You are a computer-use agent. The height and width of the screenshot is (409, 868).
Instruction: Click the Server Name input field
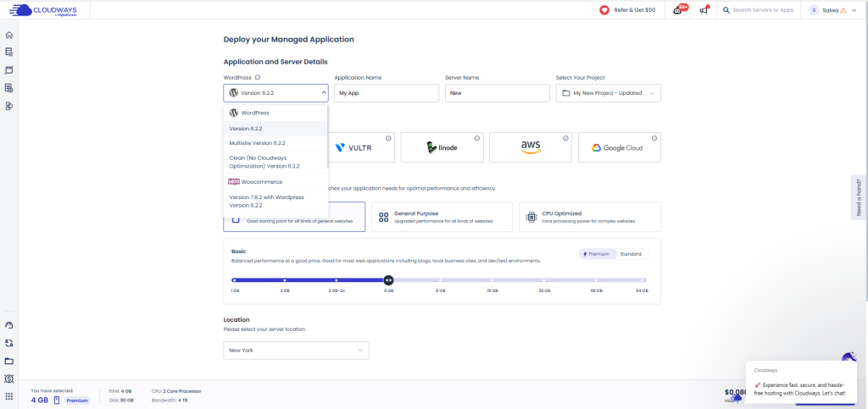coord(497,93)
